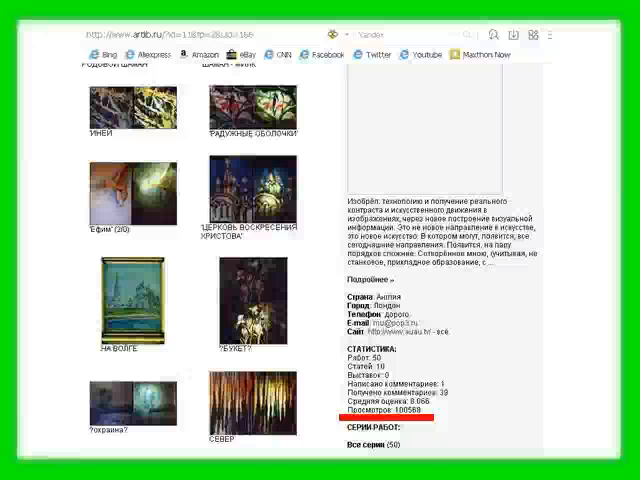Click the 'Средняя оценка' rating text
This screenshot has height=480, width=640.
coord(388,401)
